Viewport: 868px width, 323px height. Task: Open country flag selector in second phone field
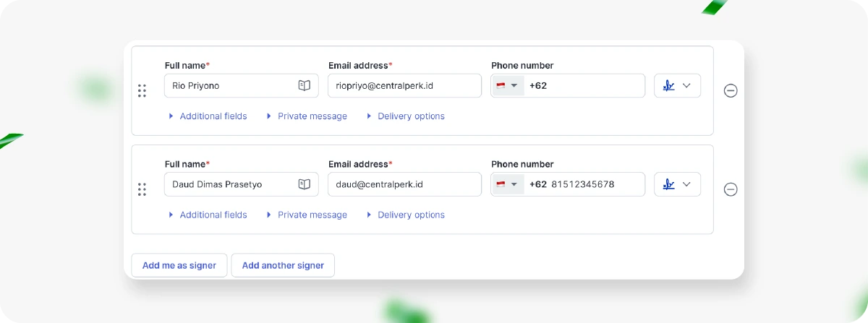pos(508,184)
